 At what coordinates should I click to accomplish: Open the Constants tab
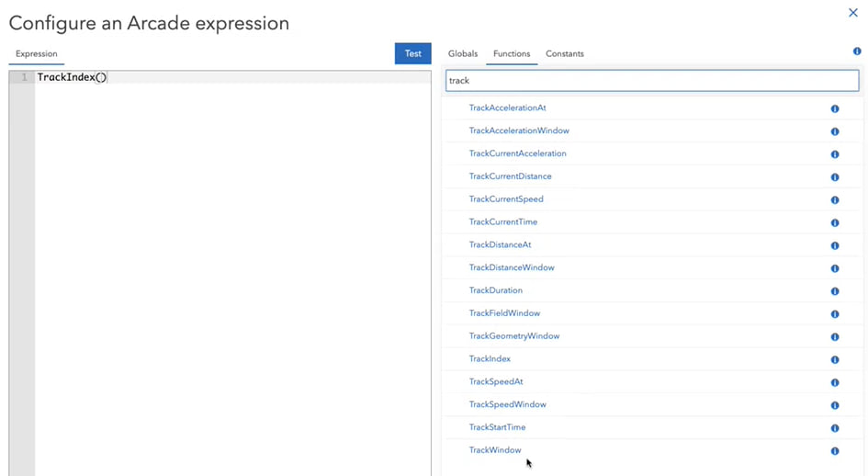[x=565, y=54]
